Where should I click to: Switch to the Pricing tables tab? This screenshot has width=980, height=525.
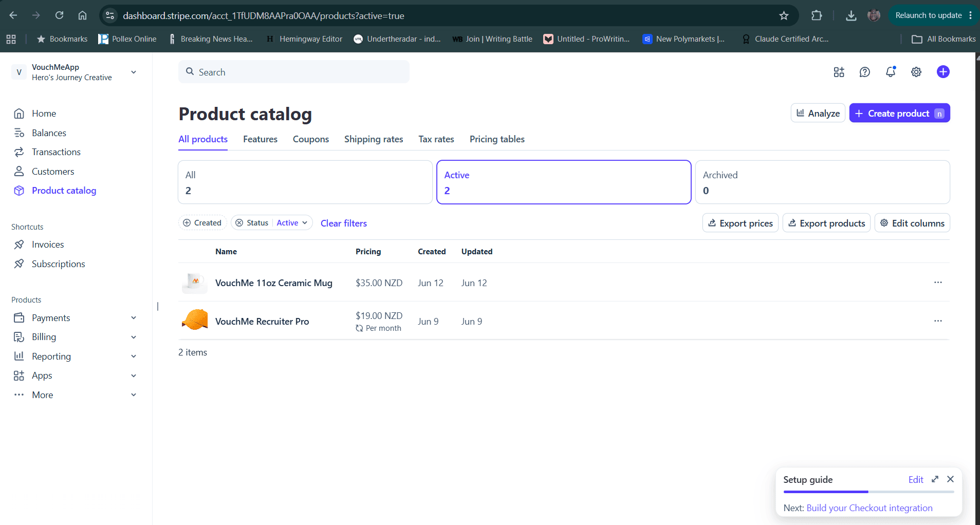(497, 139)
